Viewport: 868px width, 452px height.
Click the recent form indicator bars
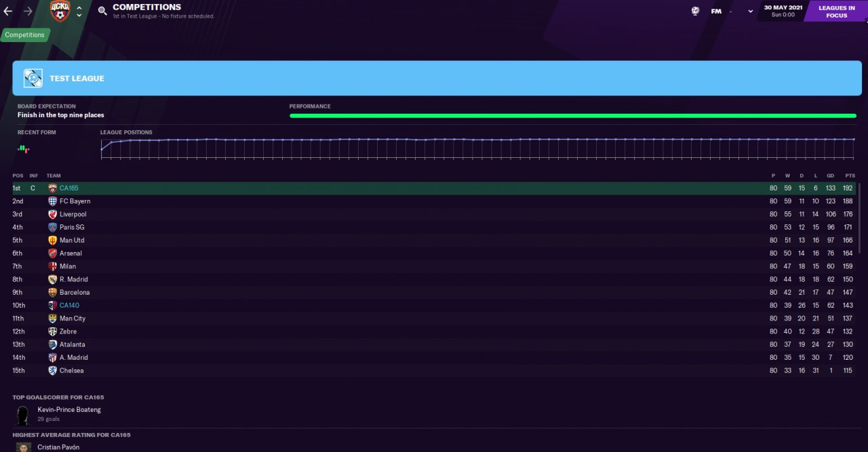(x=23, y=148)
